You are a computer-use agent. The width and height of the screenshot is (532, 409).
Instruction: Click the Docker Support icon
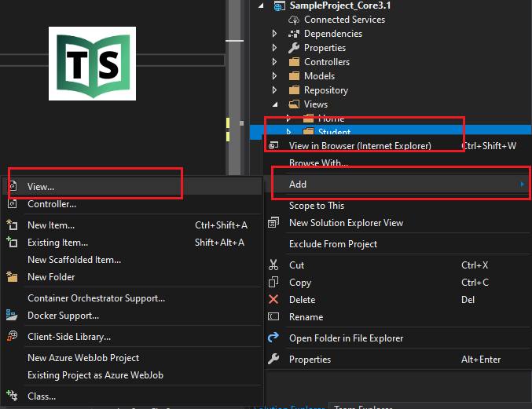(x=12, y=316)
